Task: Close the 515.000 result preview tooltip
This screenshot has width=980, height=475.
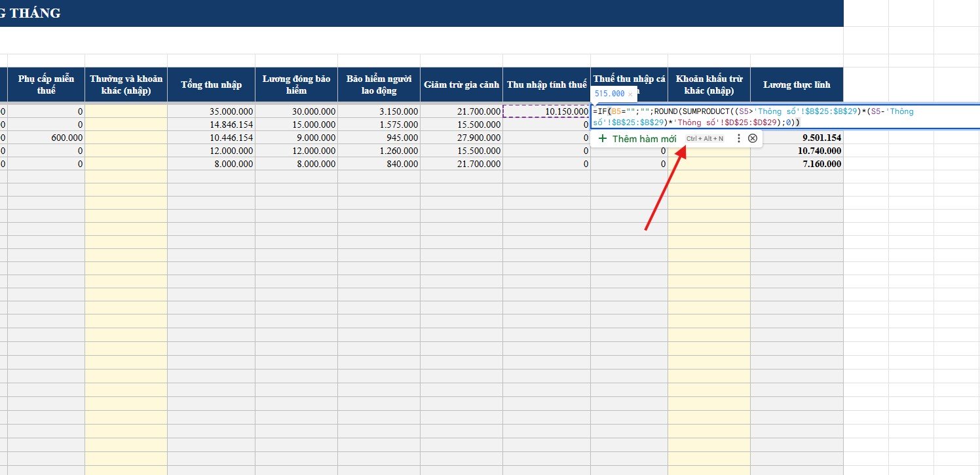Action: (630, 94)
